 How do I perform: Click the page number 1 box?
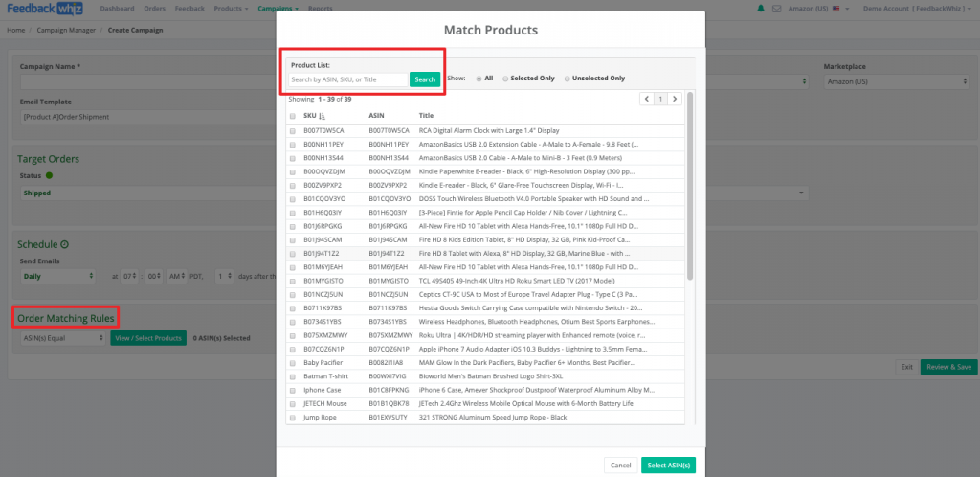(660, 99)
